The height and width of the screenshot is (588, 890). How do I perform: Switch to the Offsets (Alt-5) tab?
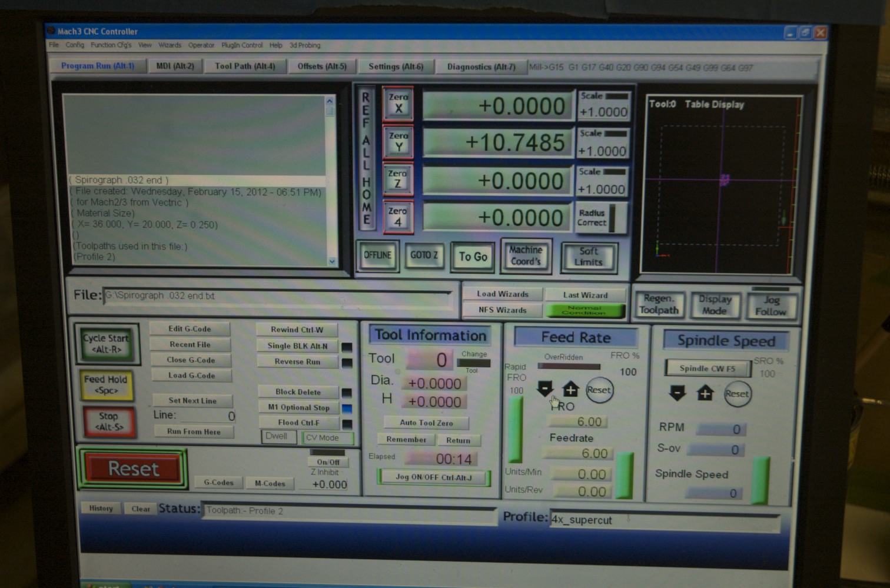322,67
